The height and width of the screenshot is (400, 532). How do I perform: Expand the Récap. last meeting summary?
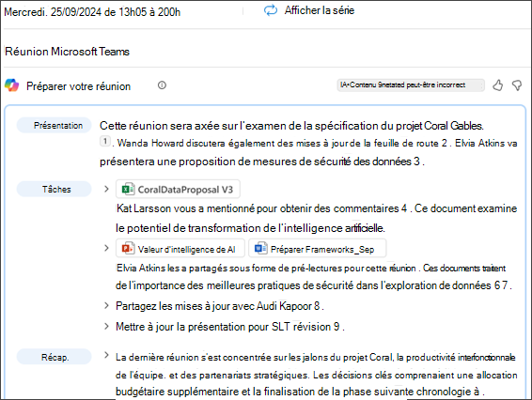(x=106, y=355)
